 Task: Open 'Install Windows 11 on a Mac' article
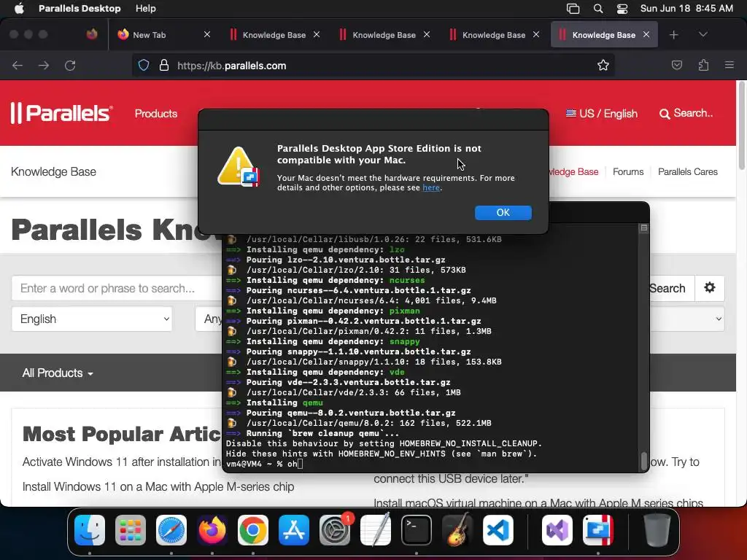(x=158, y=486)
